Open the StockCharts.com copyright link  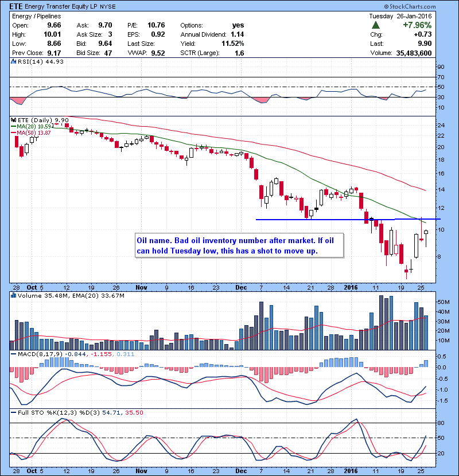(x=410, y=6)
